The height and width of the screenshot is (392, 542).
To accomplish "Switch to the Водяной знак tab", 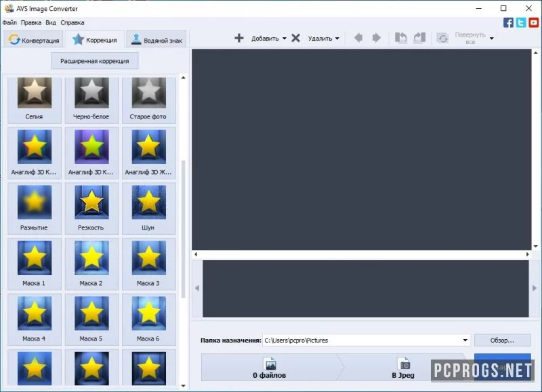I will (157, 40).
